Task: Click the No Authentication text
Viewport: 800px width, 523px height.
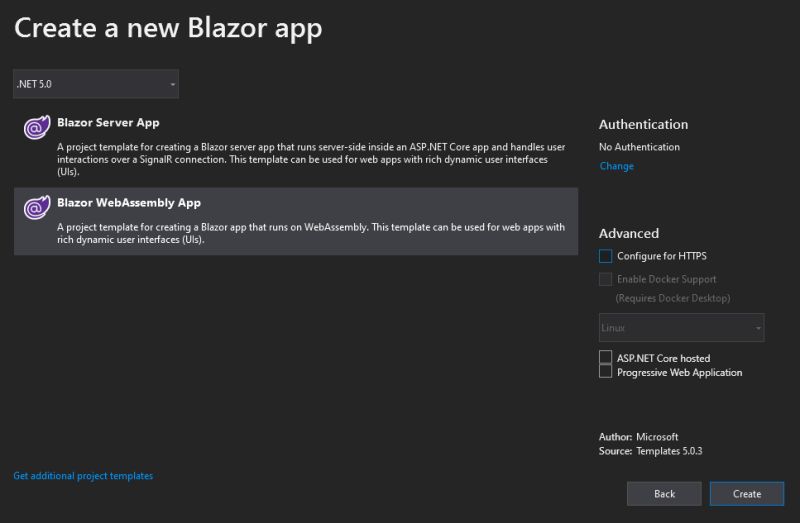Action: tap(639, 147)
